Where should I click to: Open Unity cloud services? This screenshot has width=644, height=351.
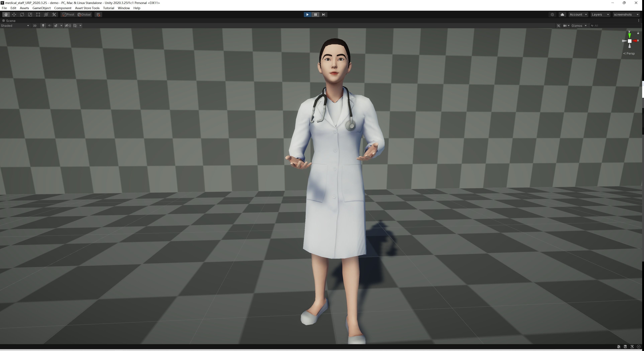point(562,15)
